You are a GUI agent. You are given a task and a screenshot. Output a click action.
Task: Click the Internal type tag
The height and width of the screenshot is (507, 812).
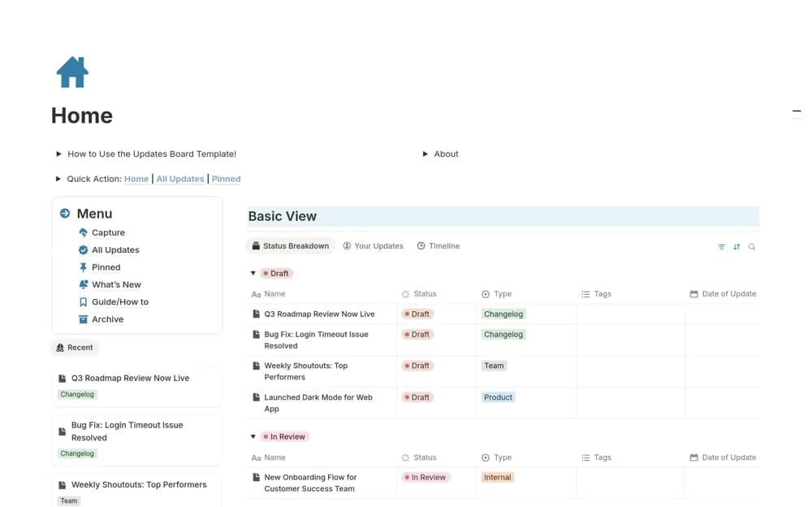click(497, 477)
